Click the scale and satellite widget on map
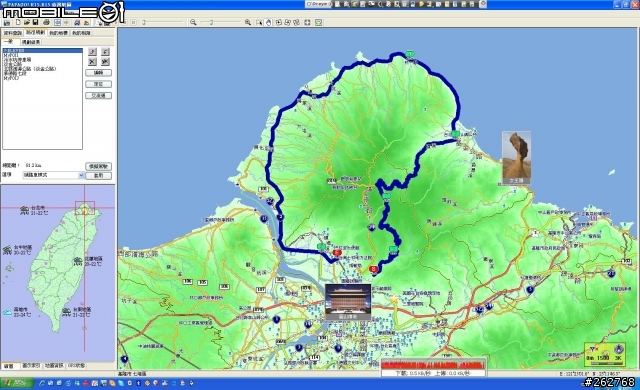The width and height of the screenshot is (640, 390). pos(605,354)
